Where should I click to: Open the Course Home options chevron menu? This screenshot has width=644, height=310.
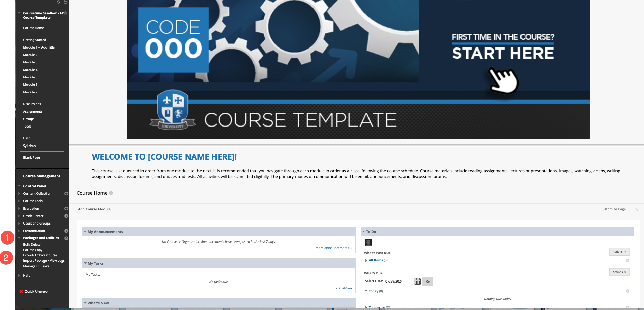(x=111, y=193)
